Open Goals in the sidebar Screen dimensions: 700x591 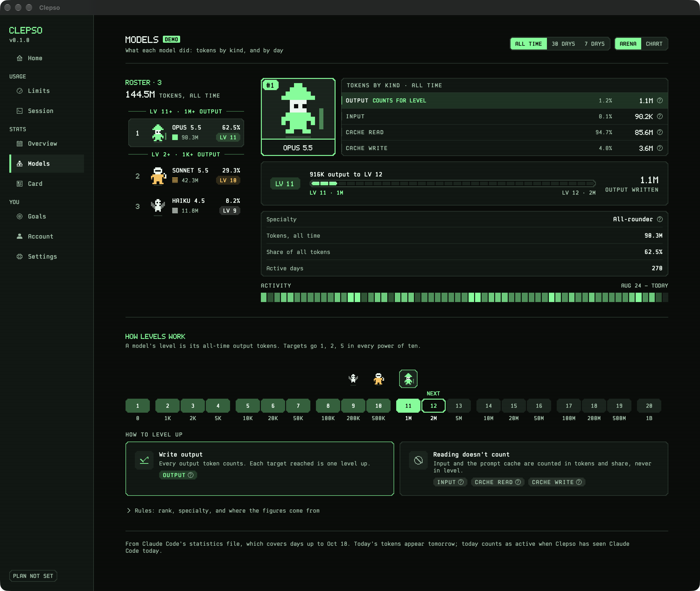click(47, 216)
